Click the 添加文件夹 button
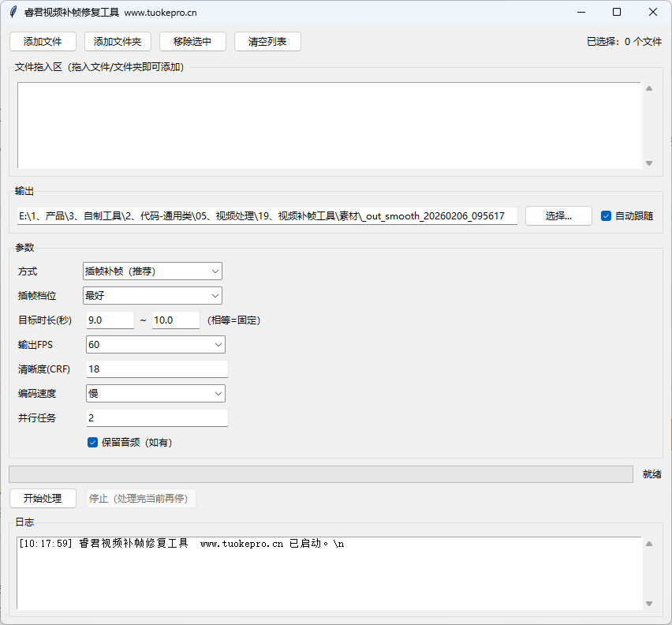Image resolution: width=672 pixels, height=625 pixels. pos(117,42)
